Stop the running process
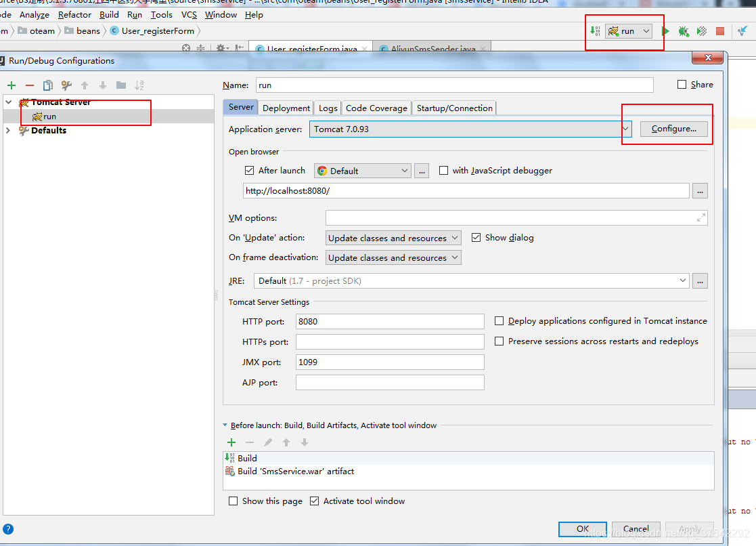 pyautogui.click(x=720, y=31)
